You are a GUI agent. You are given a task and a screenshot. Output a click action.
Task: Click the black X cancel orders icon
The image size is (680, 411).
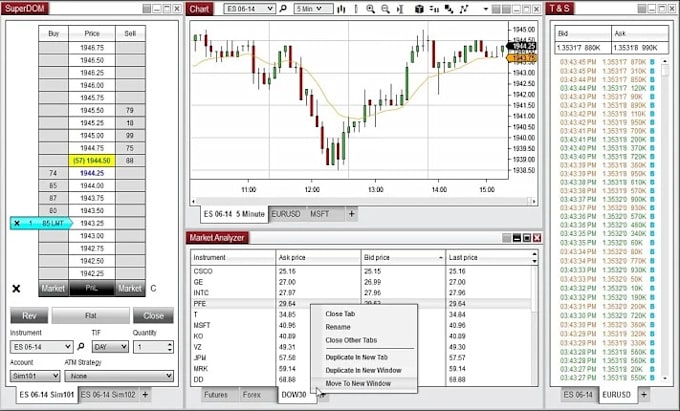click(16, 289)
